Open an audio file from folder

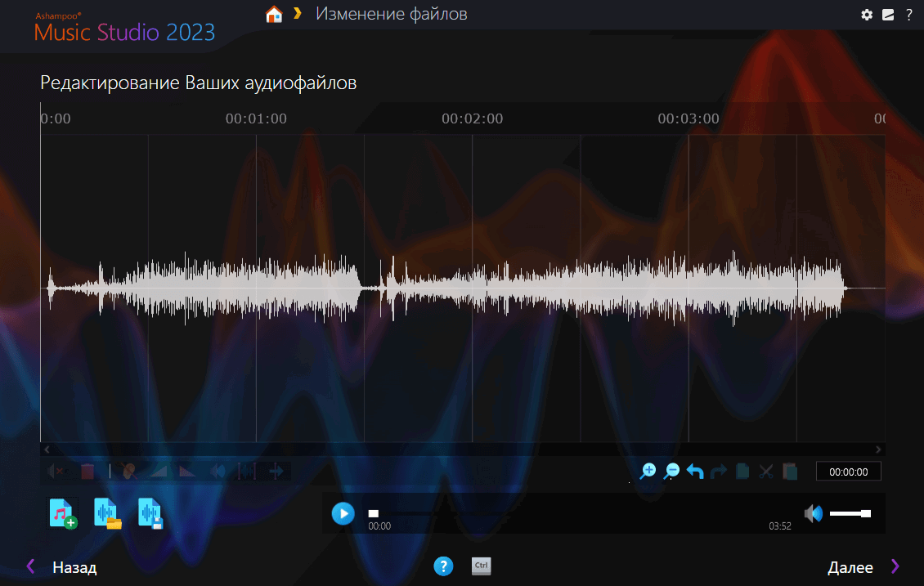(x=107, y=513)
